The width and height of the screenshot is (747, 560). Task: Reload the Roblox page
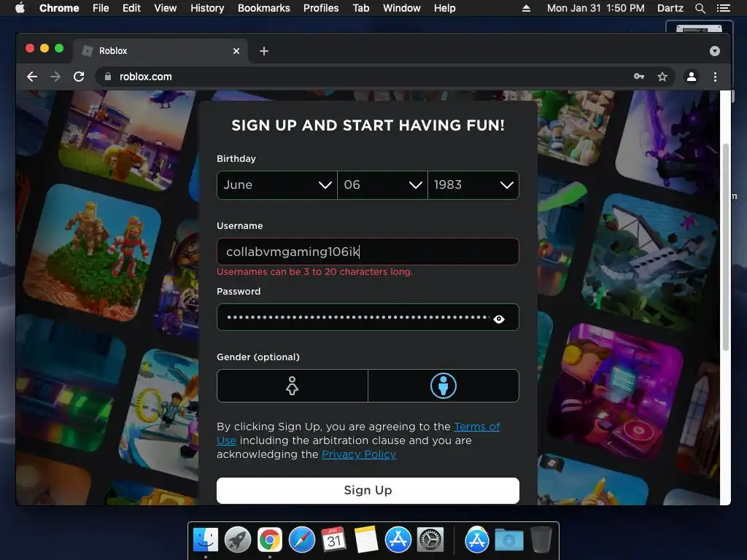tap(79, 77)
